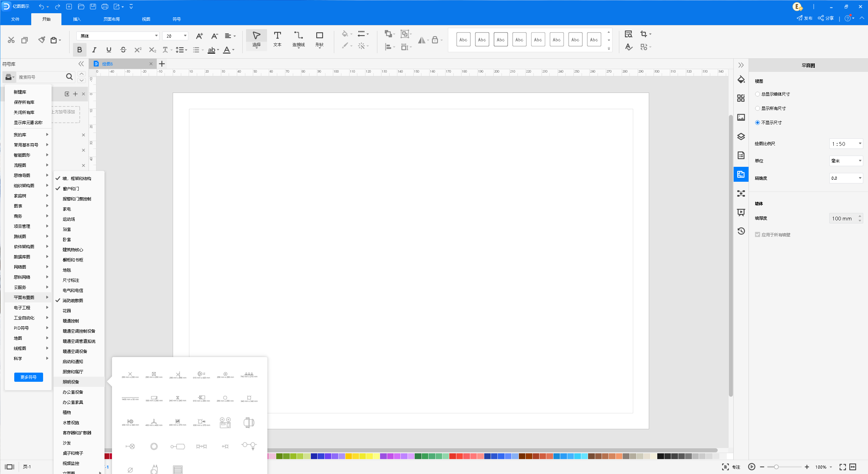Viewport: 868px width, 474px height.
Task: Click 新建库 menu entry
Action: 28,92
